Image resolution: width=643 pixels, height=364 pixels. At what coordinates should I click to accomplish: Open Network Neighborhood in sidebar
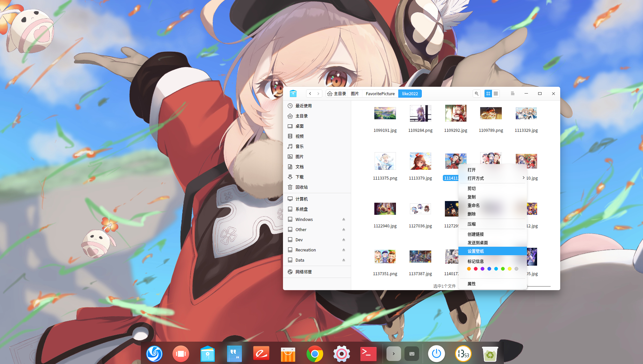[303, 272]
